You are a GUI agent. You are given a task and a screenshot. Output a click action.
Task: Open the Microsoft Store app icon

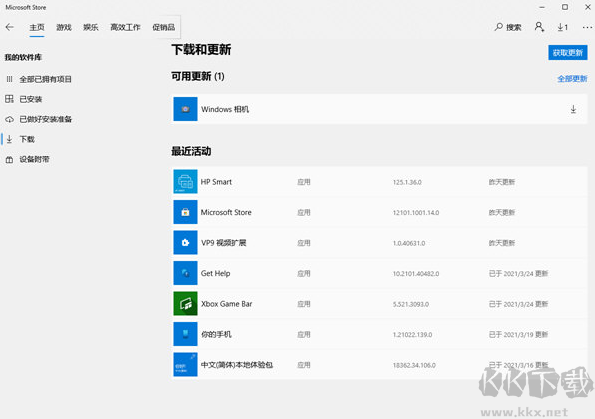[x=185, y=212]
